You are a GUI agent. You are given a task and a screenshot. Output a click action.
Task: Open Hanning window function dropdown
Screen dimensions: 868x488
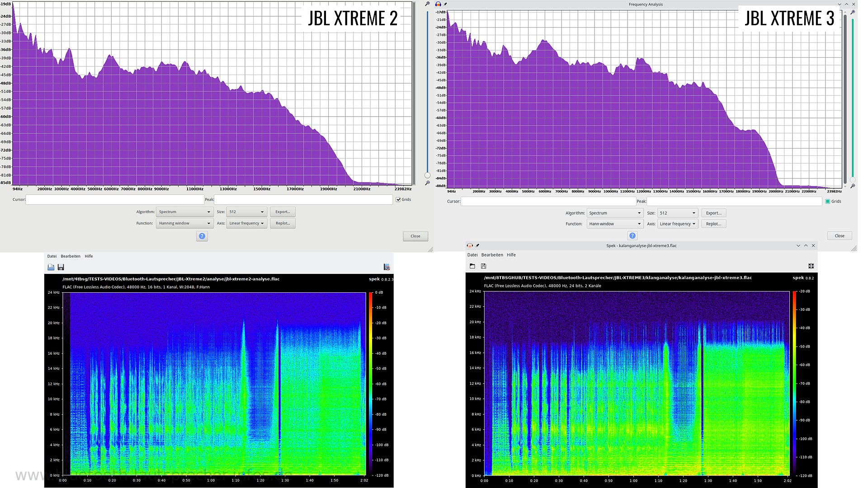[x=184, y=223]
